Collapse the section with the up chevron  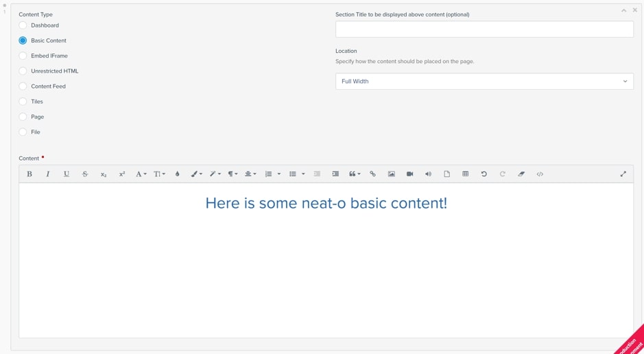[624, 10]
